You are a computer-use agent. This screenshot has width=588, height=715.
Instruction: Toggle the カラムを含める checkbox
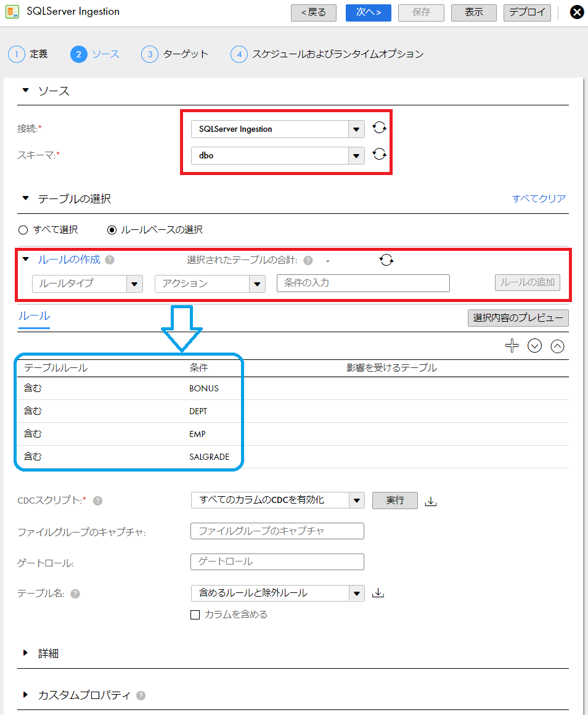pyautogui.click(x=195, y=615)
